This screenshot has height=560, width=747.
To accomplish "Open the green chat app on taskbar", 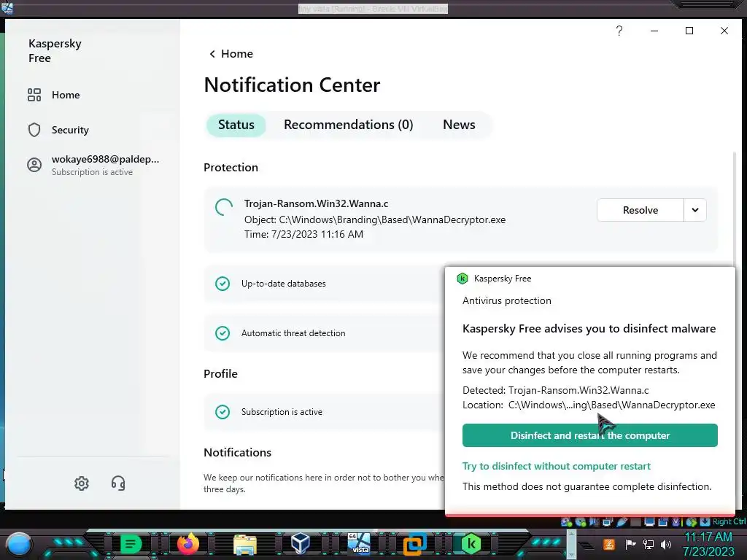I will pyautogui.click(x=131, y=544).
